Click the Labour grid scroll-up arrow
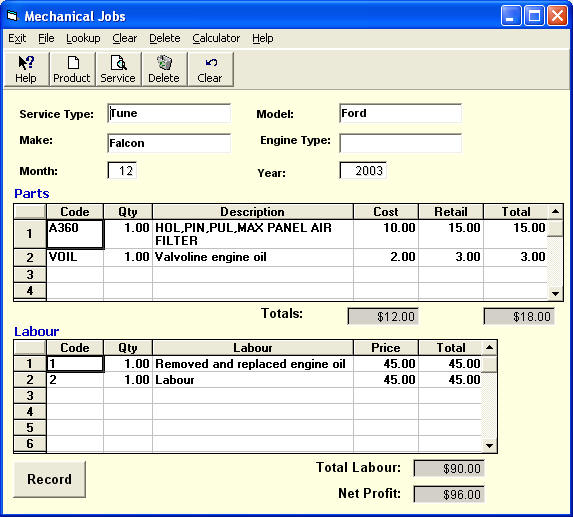Viewport: 573px width, 517px height. (490, 347)
